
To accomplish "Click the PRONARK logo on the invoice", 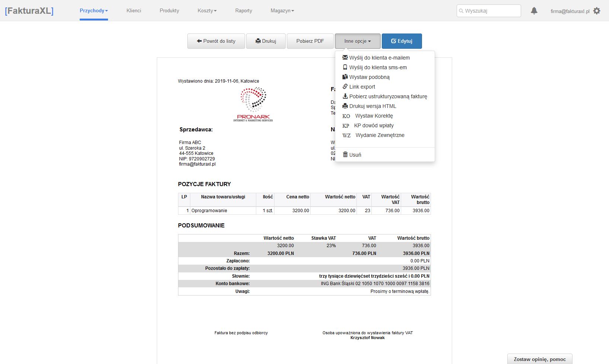I will (253, 105).
